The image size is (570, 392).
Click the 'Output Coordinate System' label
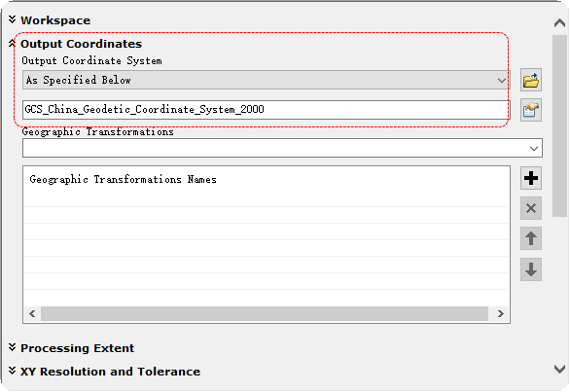pyautogui.click(x=91, y=60)
